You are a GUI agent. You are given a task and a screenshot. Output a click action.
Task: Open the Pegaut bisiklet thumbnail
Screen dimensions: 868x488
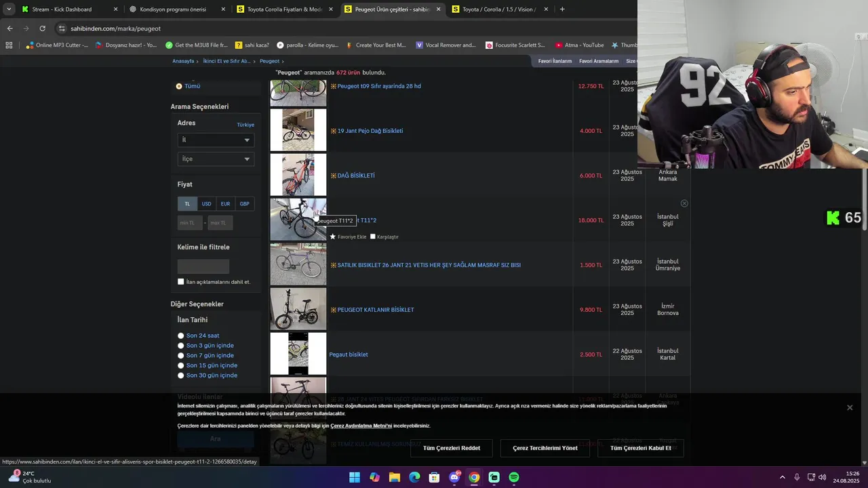(298, 354)
